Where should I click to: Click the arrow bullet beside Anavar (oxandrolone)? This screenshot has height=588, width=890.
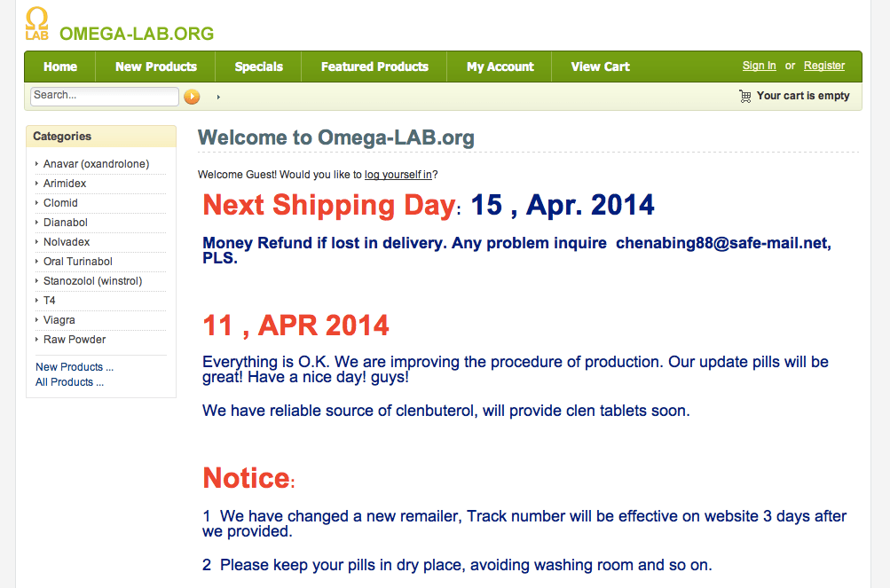click(37, 164)
